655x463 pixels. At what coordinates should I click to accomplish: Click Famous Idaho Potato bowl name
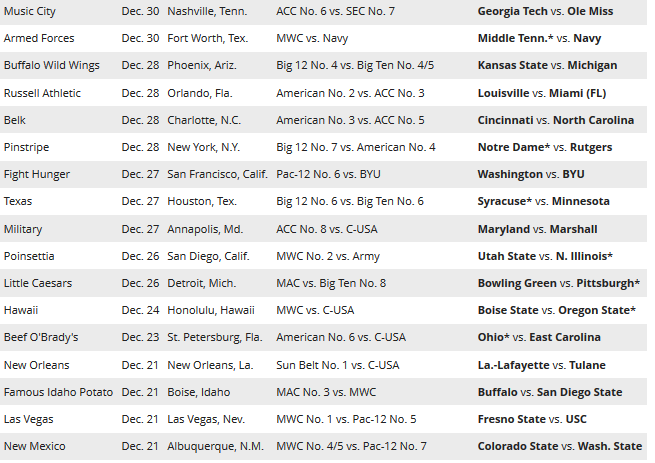[58, 392]
